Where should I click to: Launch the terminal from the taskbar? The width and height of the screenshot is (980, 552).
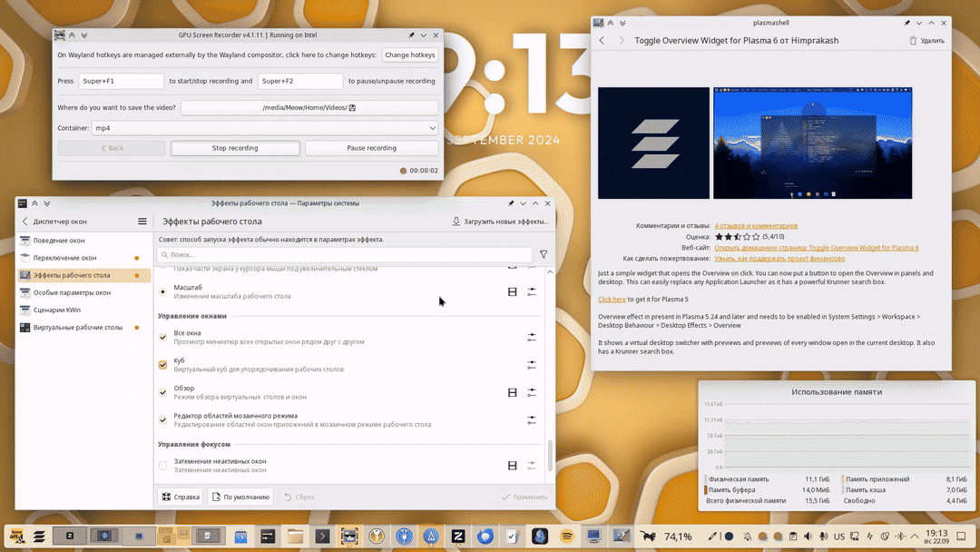pyautogui.click(x=322, y=536)
